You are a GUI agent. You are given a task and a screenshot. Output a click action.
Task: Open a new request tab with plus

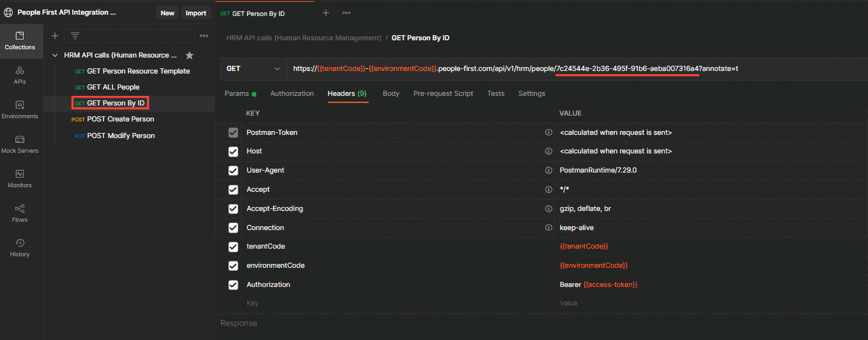pyautogui.click(x=325, y=13)
